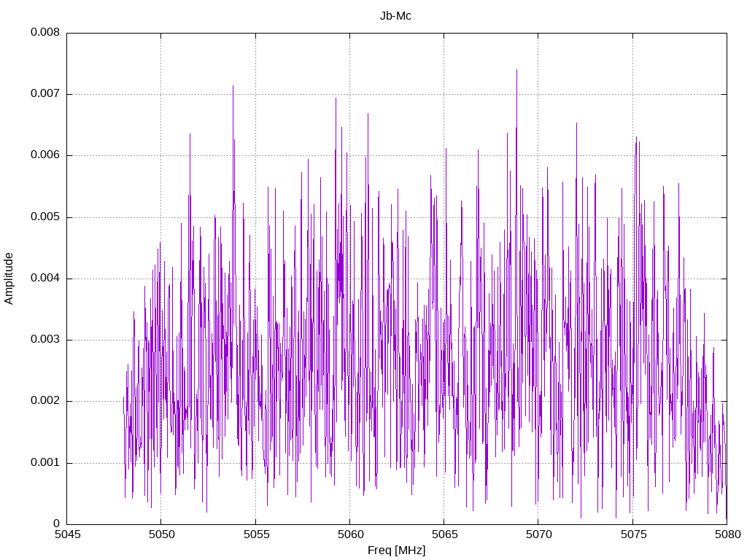Screen dimensions: 747x560
Task: Click the tallest spectrum peak near 5069 MHz
Action: click(x=516, y=71)
